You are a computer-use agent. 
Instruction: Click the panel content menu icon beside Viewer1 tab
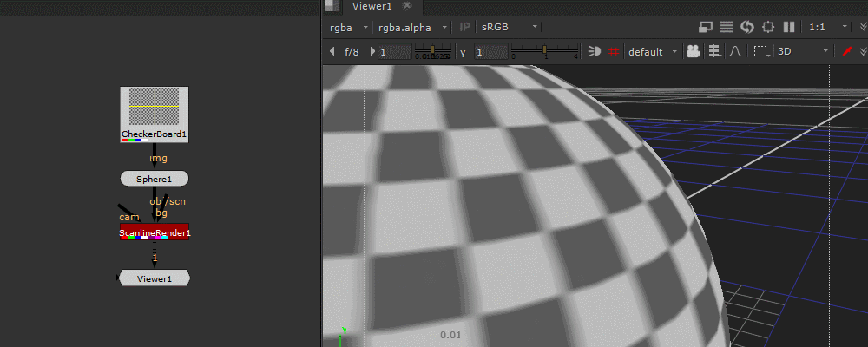click(332, 6)
